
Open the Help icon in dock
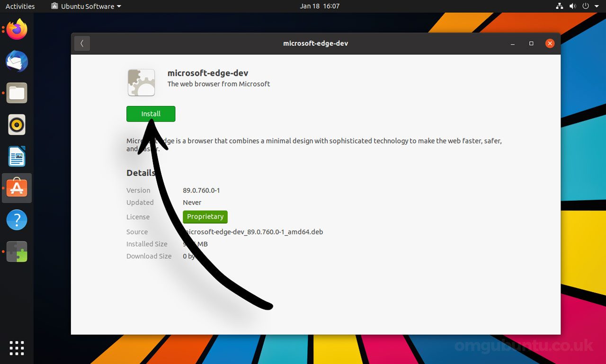17,220
